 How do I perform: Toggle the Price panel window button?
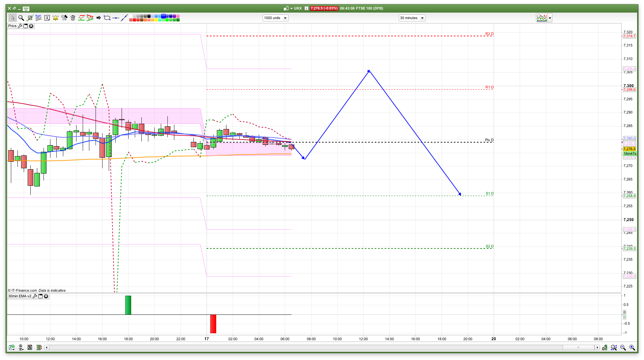tap(26, 26)
